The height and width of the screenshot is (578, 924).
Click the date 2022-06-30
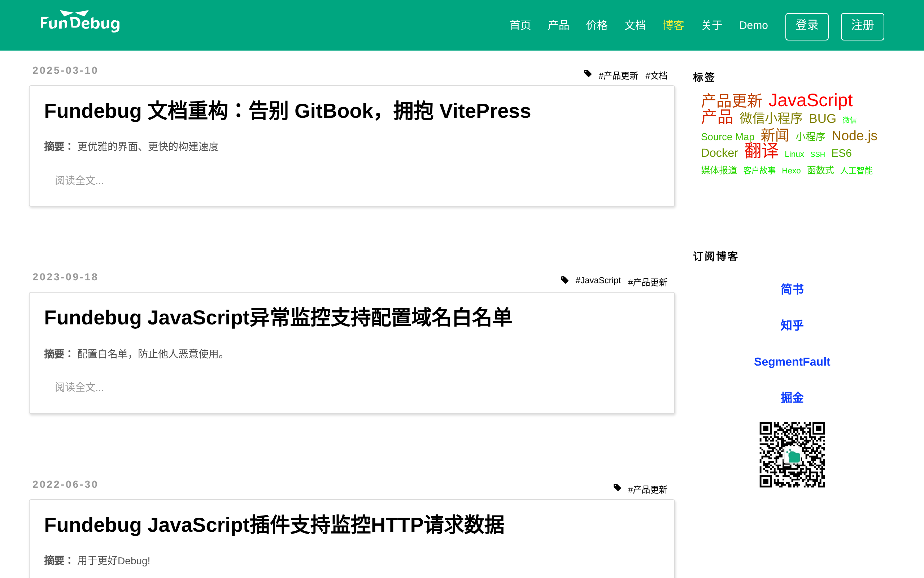pos(65,484)
